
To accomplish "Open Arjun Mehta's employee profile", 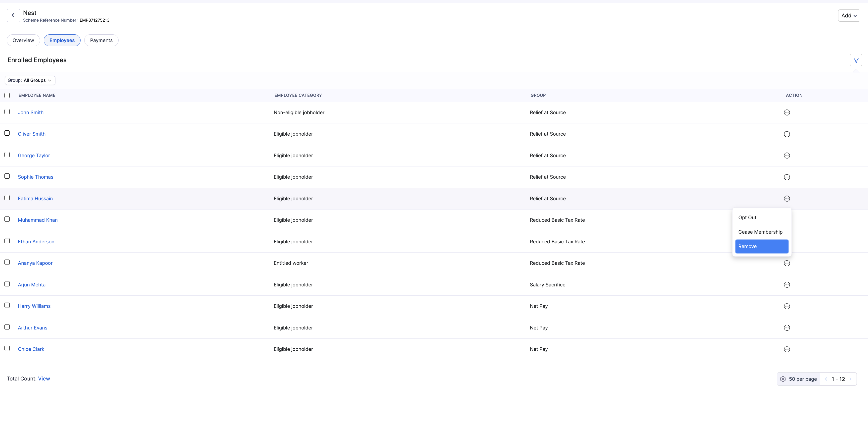I will 32,285.
